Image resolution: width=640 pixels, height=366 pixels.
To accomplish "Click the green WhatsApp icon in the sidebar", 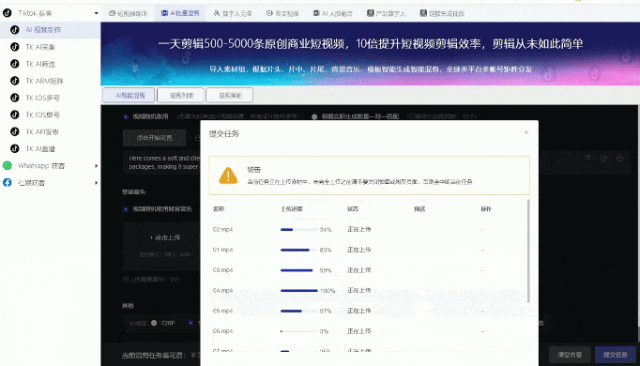I will point(7,166).
